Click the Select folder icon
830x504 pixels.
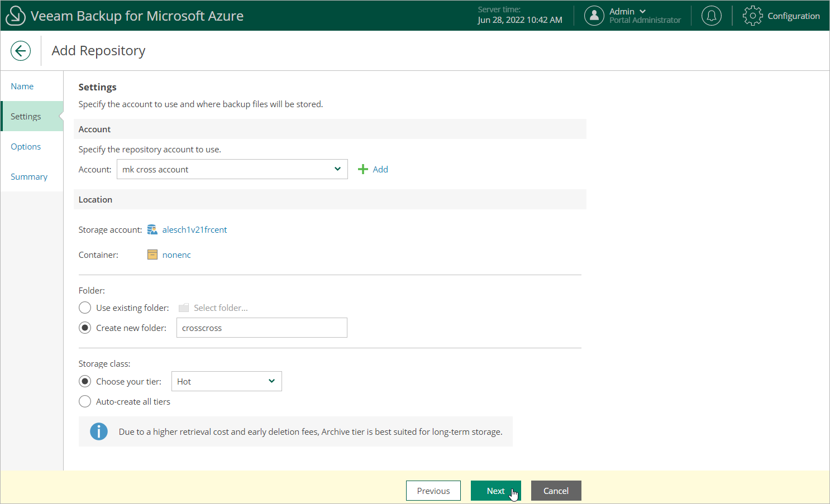184,308
